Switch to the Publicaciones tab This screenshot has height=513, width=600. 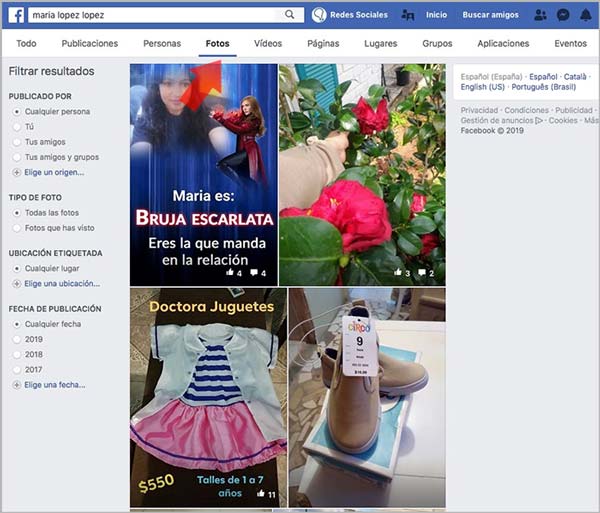(x=90, y=44)
